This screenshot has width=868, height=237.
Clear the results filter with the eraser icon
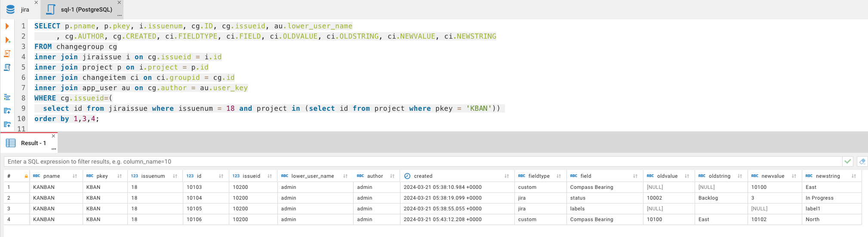point(862,161)
